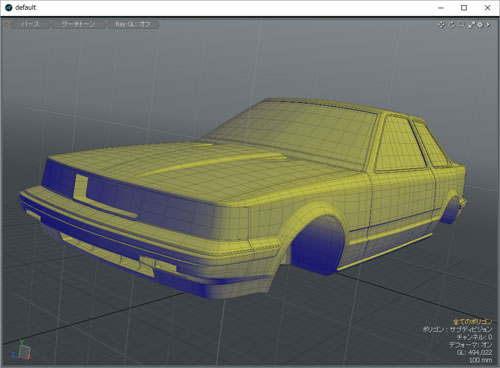
Task: Maximize the default window
Action: click(x=464, y=8)
